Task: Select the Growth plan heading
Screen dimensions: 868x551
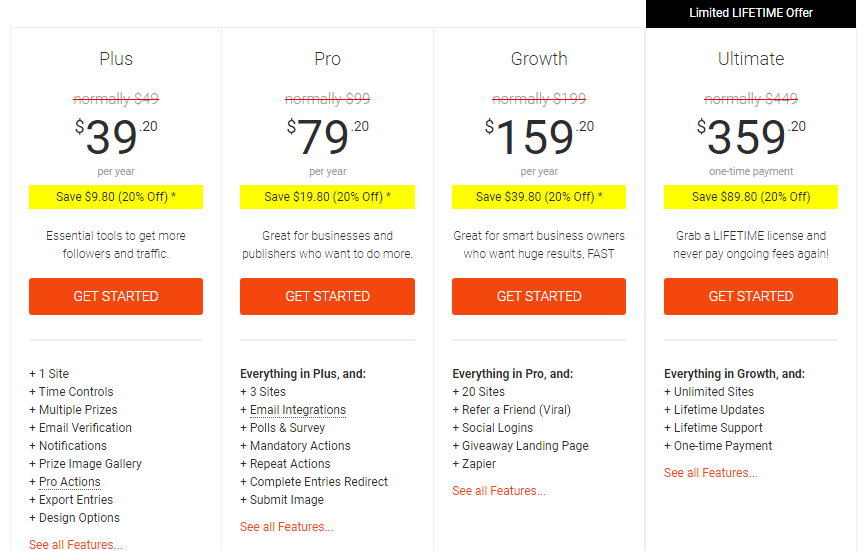Action: 539,59
